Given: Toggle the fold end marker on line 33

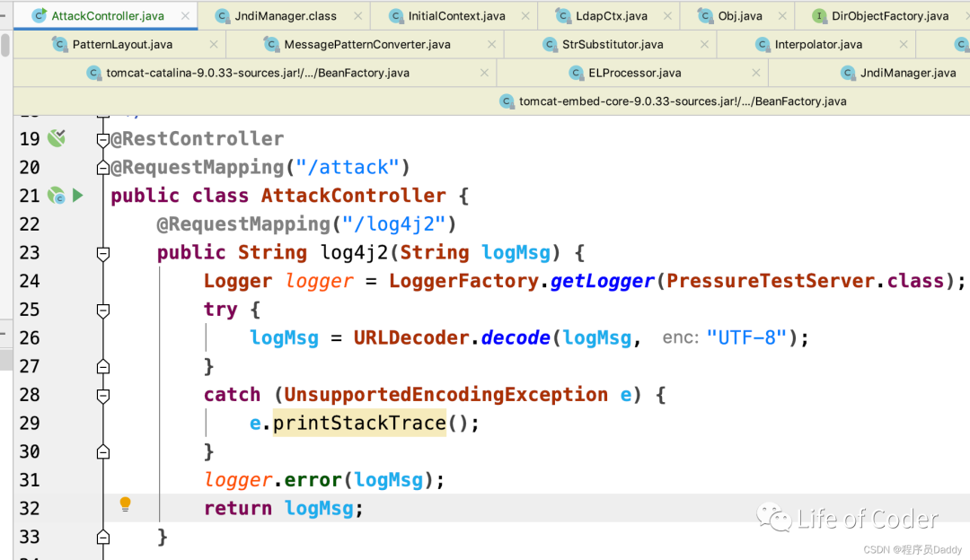Looking at the screenshot, I should coord(103,538).
